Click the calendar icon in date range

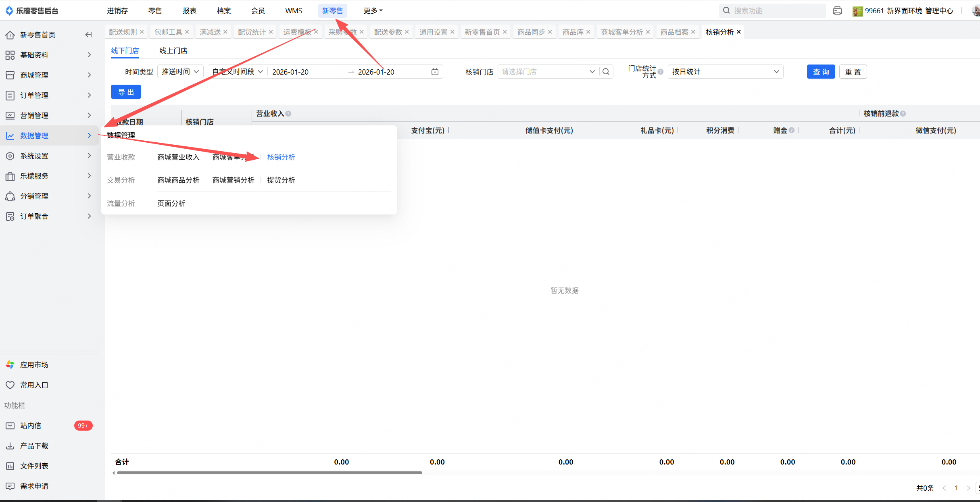tap(435, 72)
